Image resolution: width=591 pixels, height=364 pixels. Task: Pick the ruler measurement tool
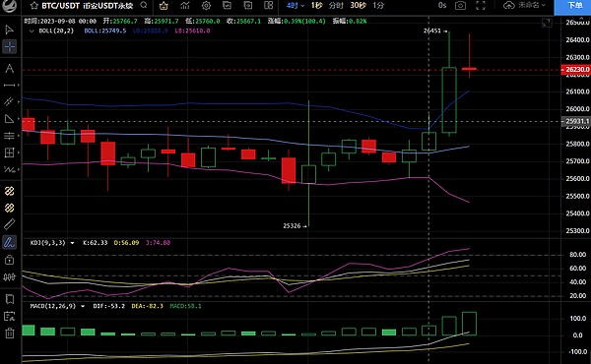9,224
